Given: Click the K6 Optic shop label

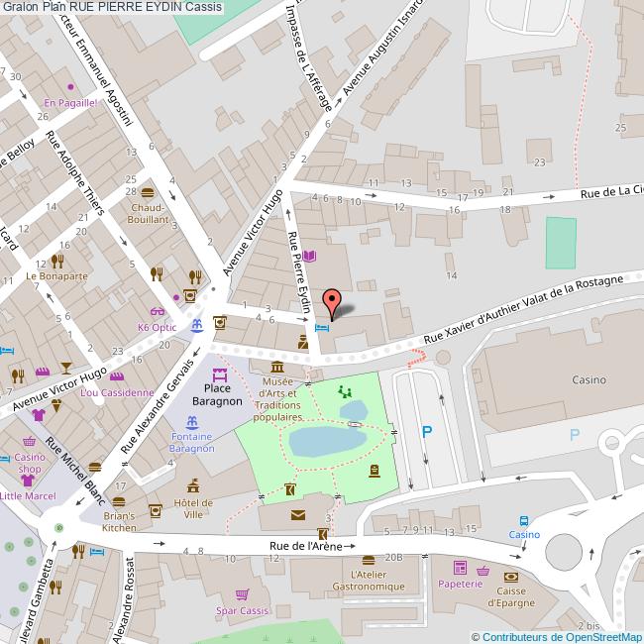Looking at the screenshot, I should click(x=155, y=327).
